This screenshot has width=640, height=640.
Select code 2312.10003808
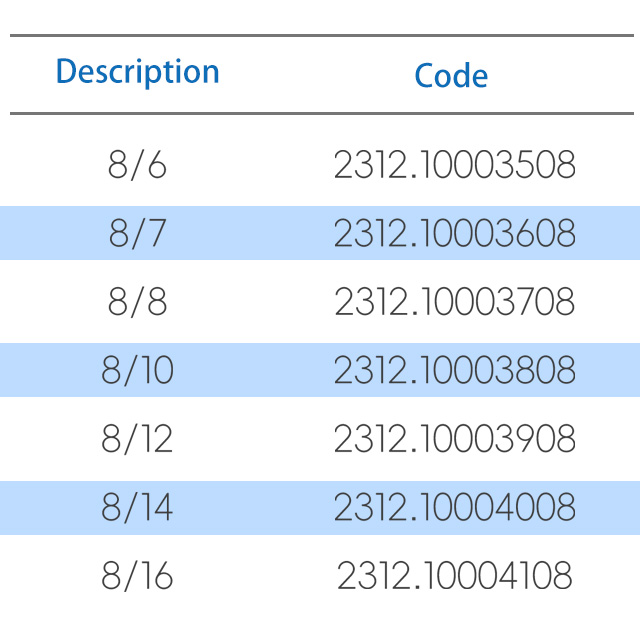point(455,370)
